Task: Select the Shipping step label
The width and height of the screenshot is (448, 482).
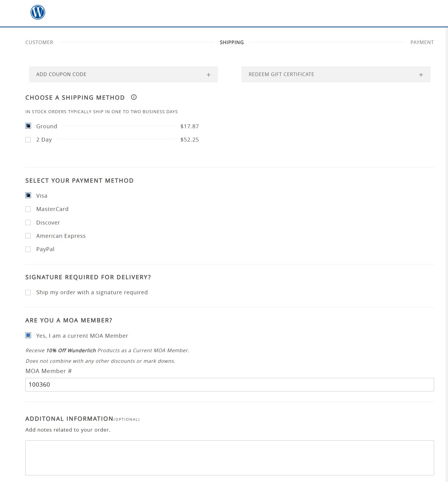Action: [x=232, y=42]
